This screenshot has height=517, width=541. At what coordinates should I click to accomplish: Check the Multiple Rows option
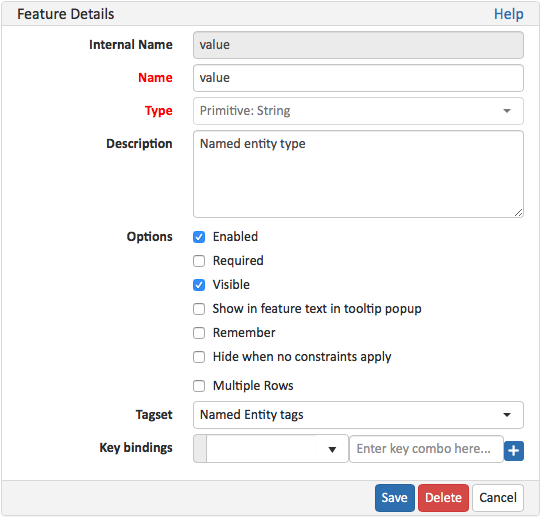pyautogui.click(x=199, y=386)
